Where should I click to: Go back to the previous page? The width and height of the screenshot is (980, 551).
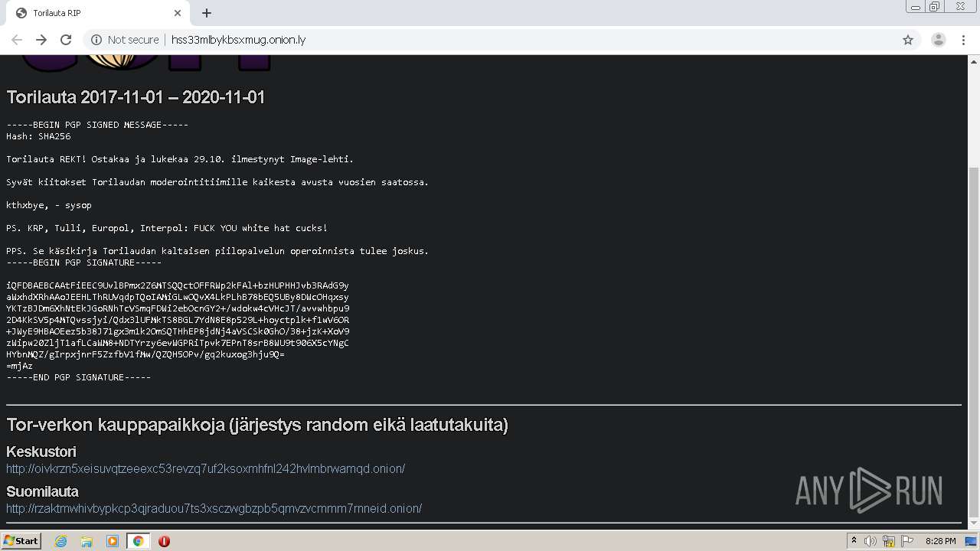coord(17,40)
